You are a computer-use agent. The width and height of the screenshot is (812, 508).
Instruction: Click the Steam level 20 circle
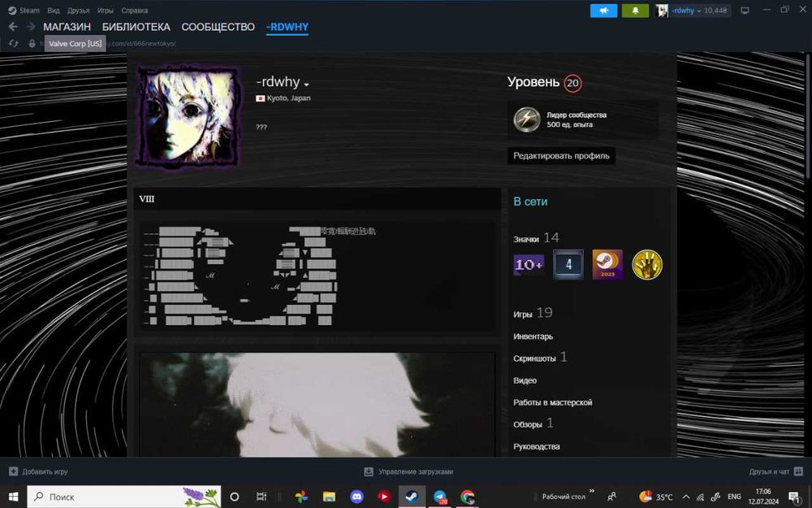[x=572, y=83]
